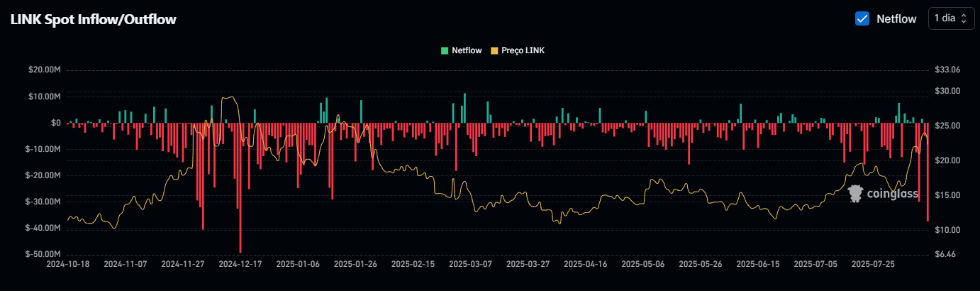Click the $20.00 price axis label
The image size is (980, 291).
click(947, 160)
